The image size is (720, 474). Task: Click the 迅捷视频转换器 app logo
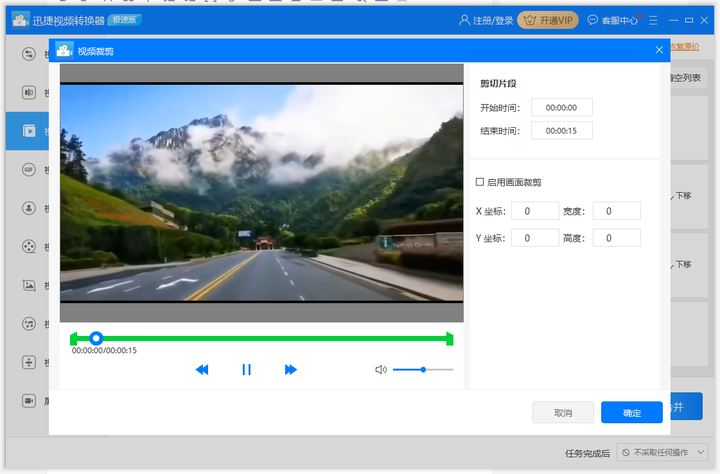[20, 20]
